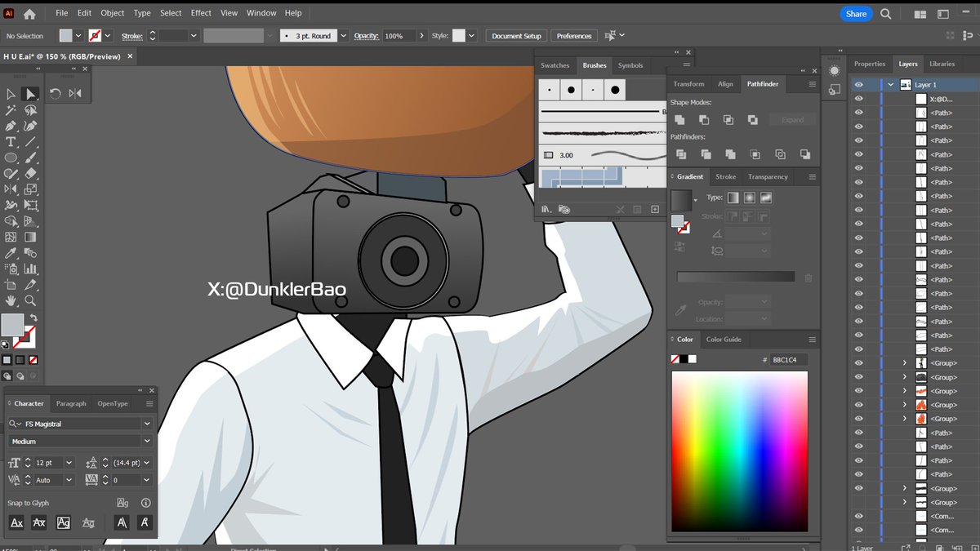Click the Minus Back pathfinder icon
This screenshot has width=980, height=551.
[804, 154]
